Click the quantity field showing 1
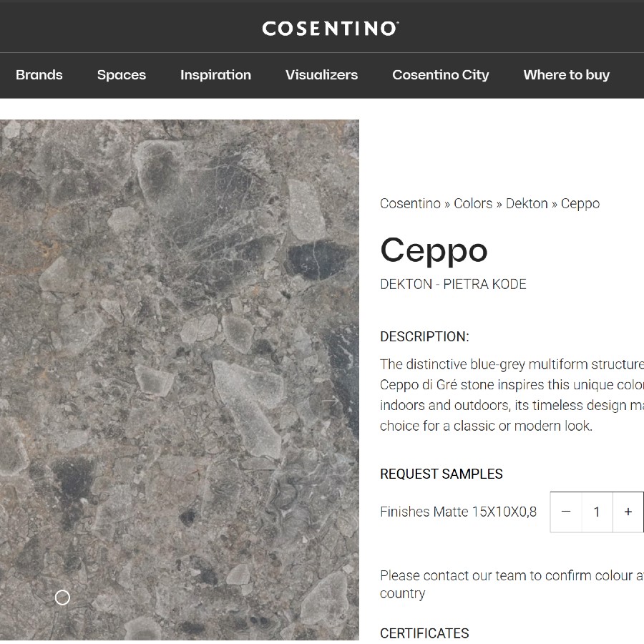644x644 pixels. [597, 512]
